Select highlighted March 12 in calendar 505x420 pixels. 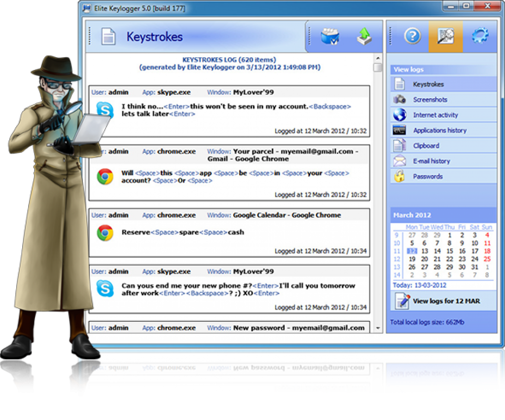point(412,251)
